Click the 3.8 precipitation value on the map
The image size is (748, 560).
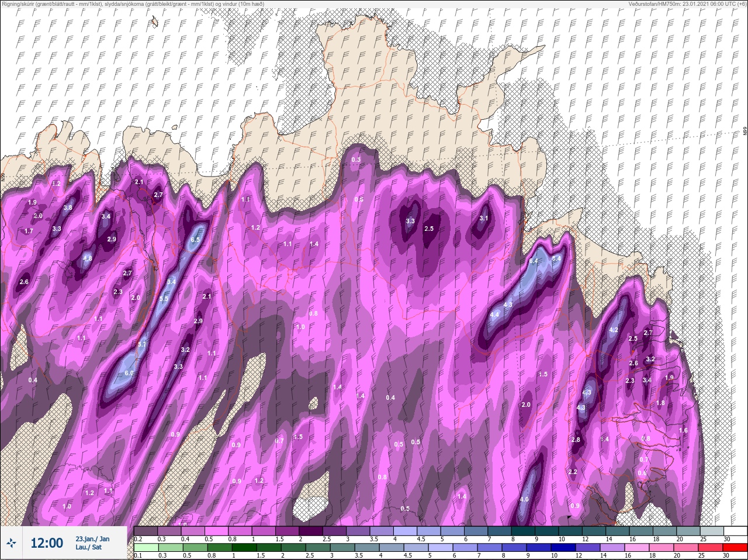(68, 208)
